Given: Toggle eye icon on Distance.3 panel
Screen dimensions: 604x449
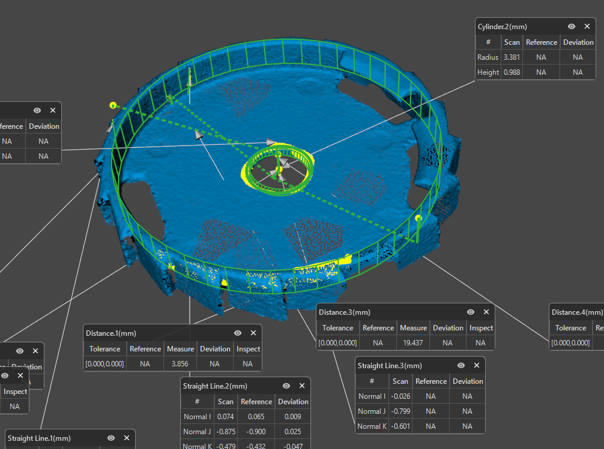Looking at the screenshot, I should pyautogui.click(x=471, y=312).
